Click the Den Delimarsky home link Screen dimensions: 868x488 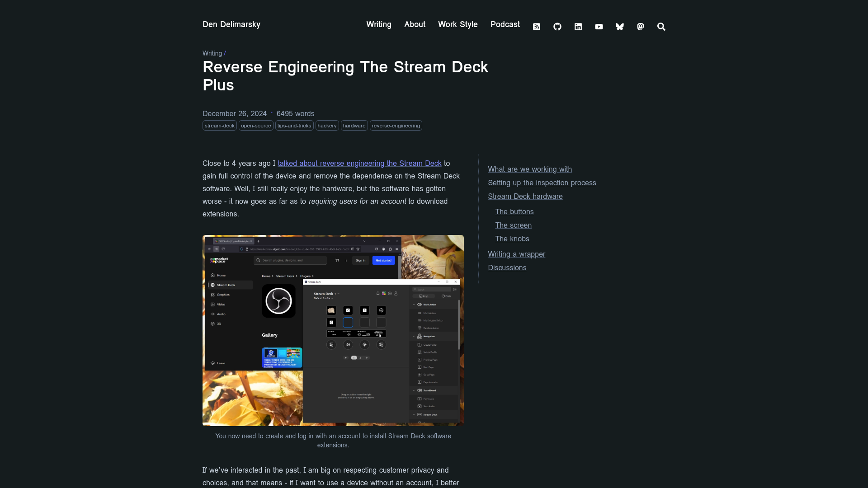232,24
